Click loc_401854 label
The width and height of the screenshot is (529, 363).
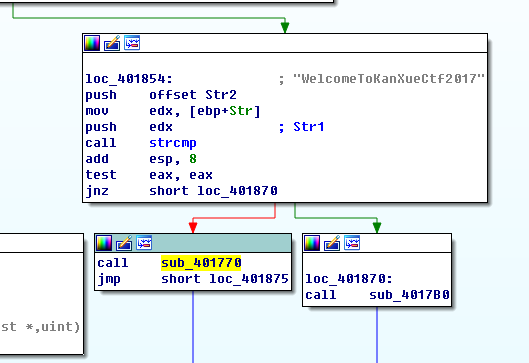129,79
